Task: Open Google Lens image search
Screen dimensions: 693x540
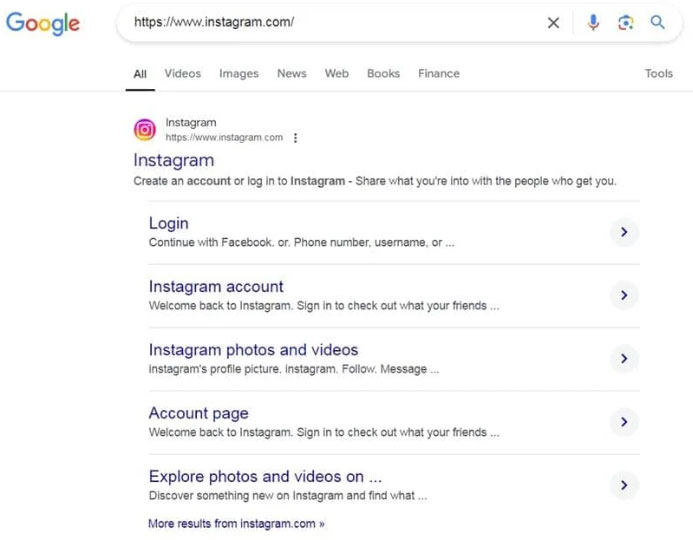Action: tap(625, 22)
